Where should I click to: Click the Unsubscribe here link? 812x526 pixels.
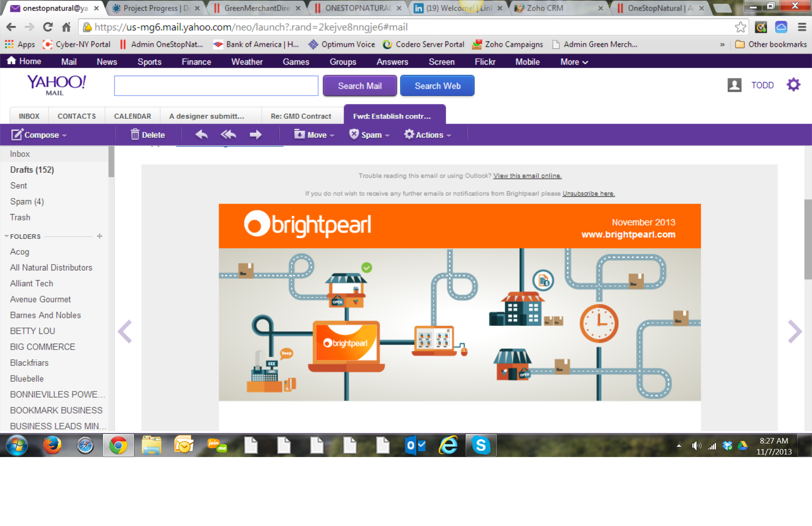588,193
